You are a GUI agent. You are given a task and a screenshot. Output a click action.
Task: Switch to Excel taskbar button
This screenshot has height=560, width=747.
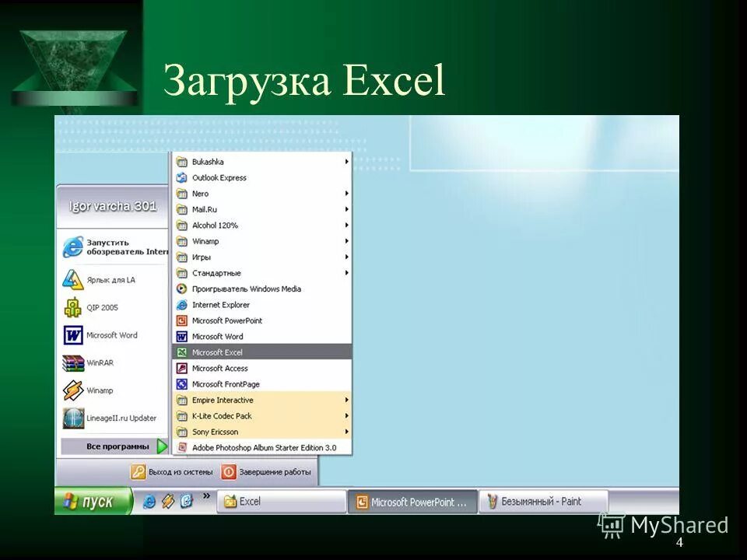282,502
